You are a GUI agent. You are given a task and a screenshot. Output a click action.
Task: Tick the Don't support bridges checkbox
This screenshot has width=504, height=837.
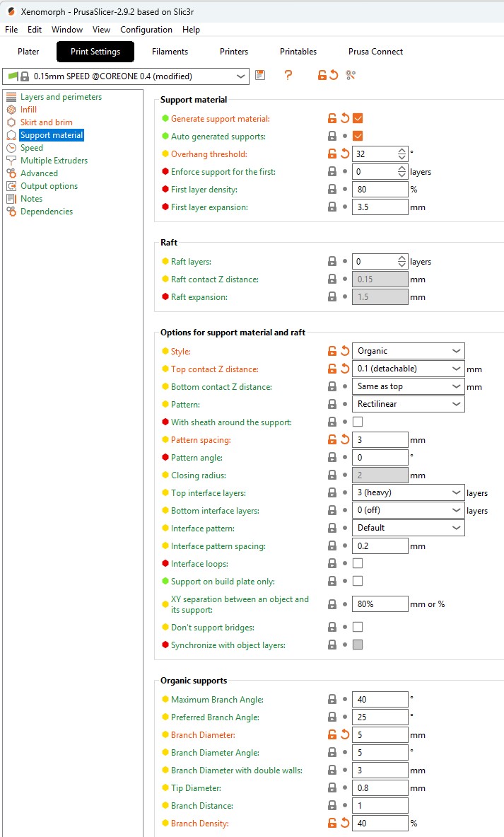[x=358, y=627]
